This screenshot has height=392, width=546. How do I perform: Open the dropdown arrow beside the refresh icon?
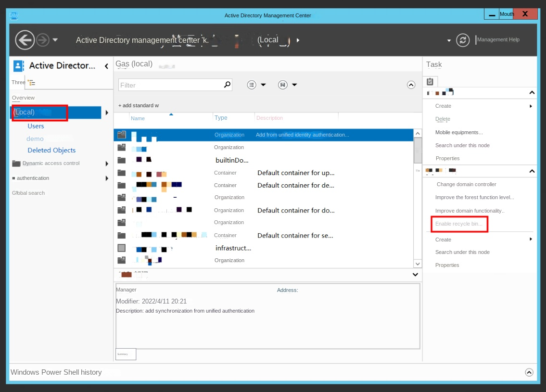[449, 41]
